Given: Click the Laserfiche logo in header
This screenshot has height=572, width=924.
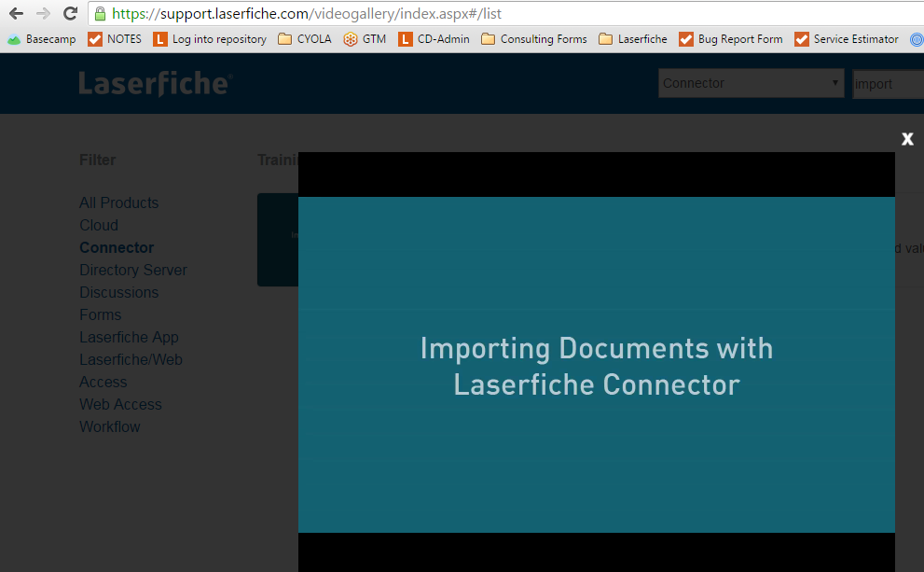Looking at the screenshot, I should coord(156,83).
